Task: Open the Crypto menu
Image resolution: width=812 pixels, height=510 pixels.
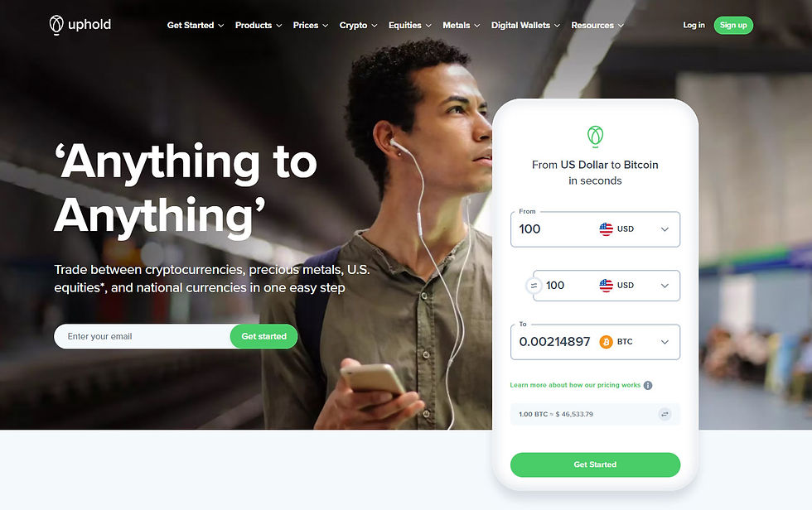Action: (358, 26)
